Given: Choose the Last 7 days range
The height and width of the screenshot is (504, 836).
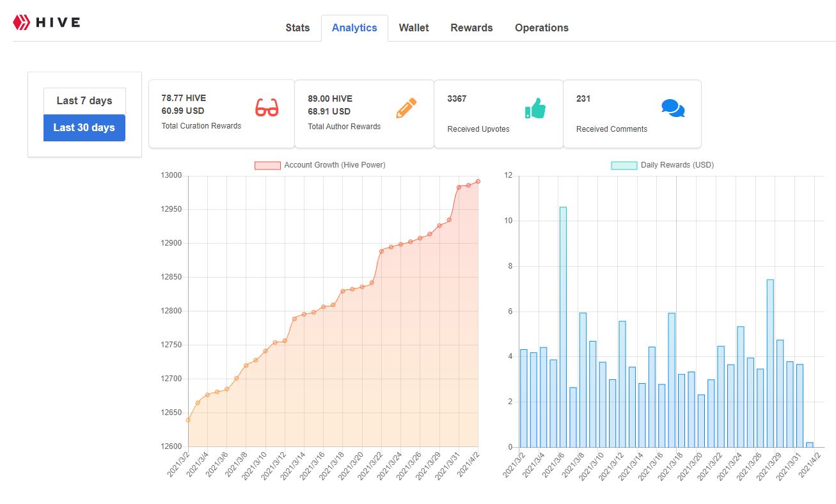Looking at the screenshot, I should [x=84, y=100].
